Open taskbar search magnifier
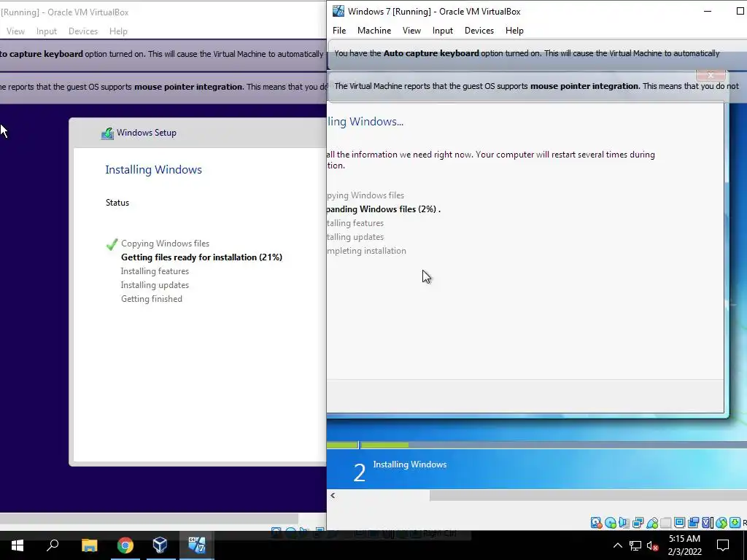This screenshot has height=560, width=747. point(53,545)
